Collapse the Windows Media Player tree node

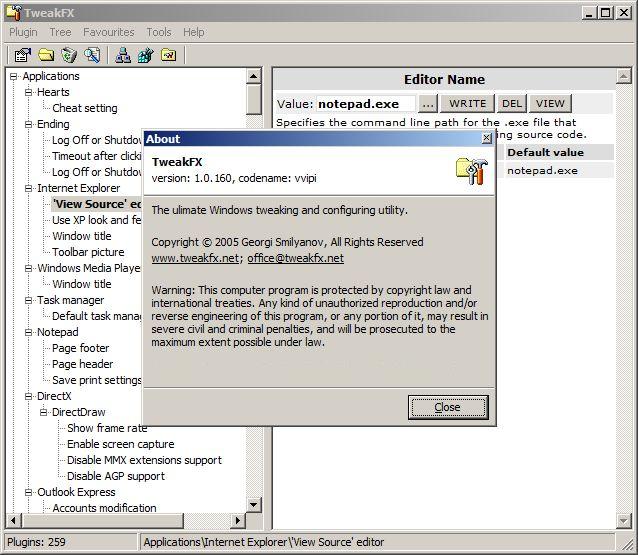click(28, 268)
